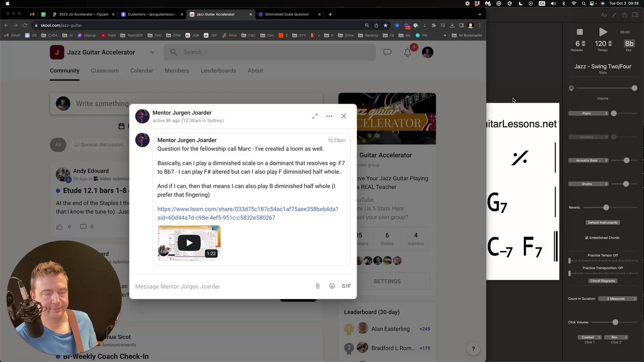644x362 pixels.
Task: Click the Apple menu
Action: (7, 4)
